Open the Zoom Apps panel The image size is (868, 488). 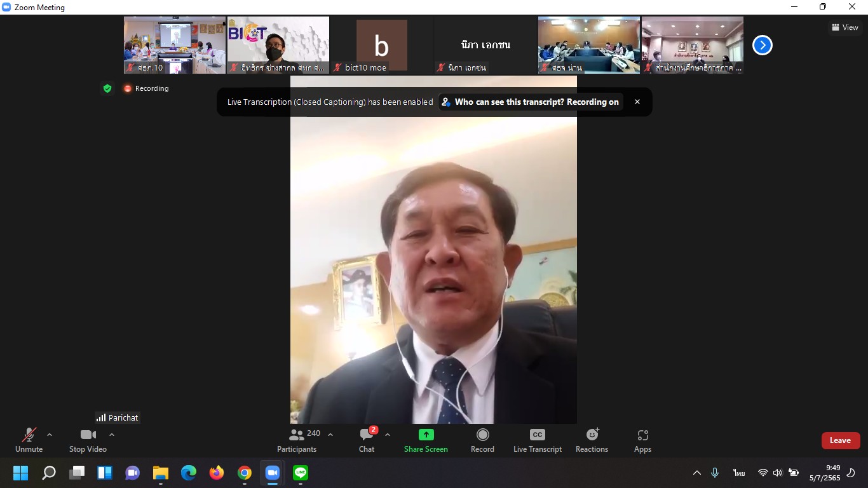[642, 440]
